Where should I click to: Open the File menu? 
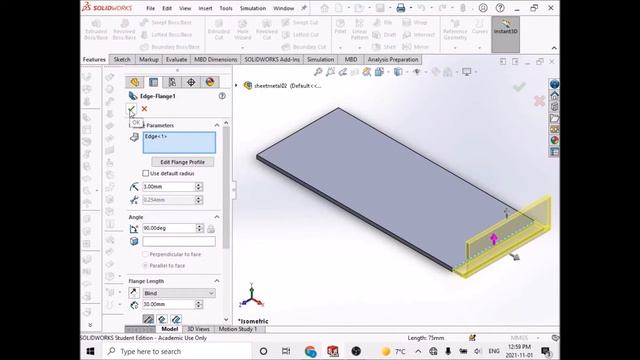(x=151, y=8)
